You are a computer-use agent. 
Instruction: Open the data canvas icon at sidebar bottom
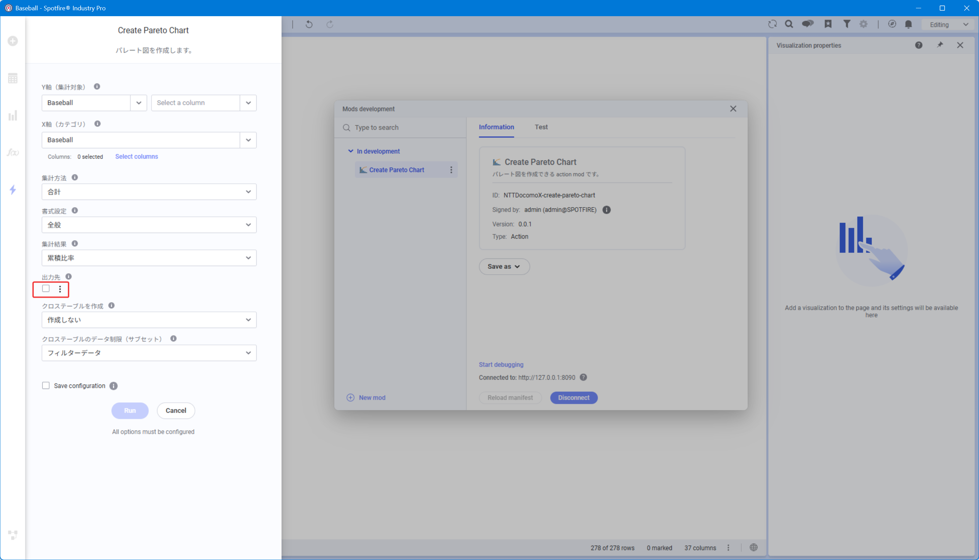[x=13, y=535]
